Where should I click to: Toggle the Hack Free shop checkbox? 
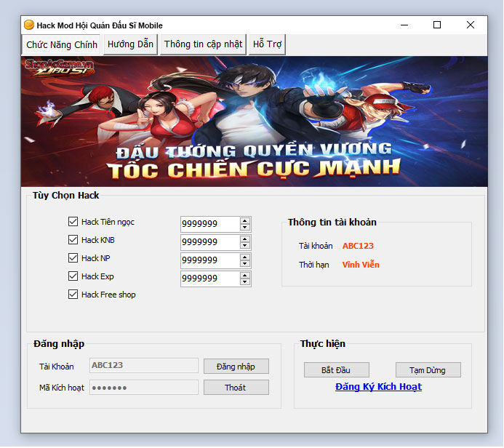pyautogui.click(x=73, y=295)
